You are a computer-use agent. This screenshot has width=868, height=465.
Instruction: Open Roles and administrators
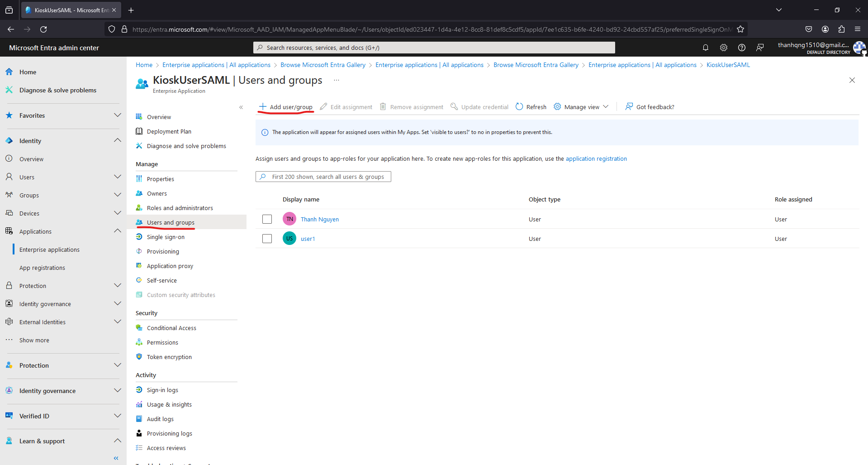tap(180, 208)
